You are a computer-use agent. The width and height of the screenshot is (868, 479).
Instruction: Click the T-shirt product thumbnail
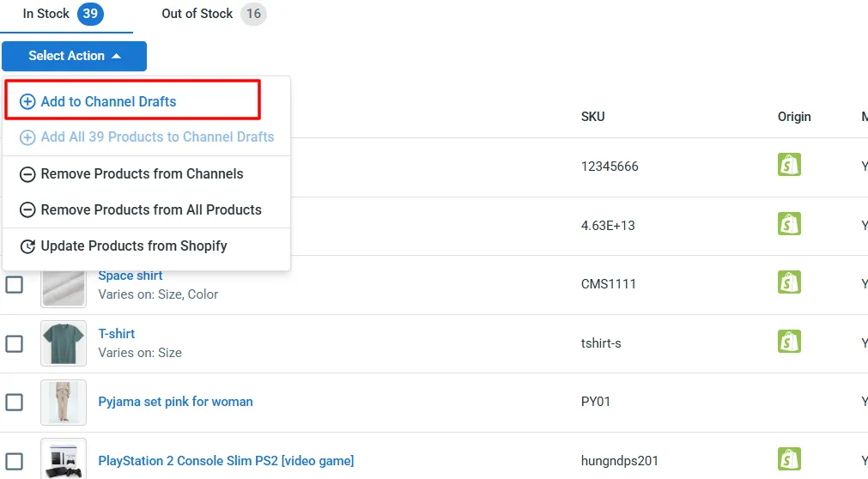point(64,343)
